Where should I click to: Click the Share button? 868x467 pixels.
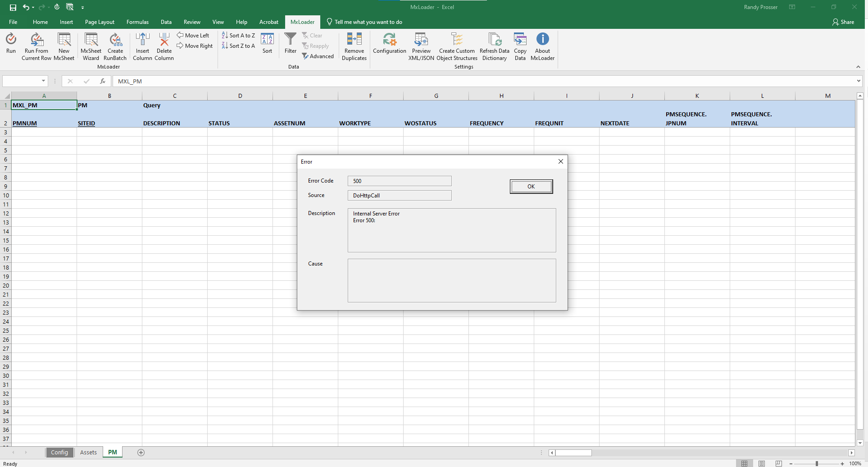[x=843, y=22]
